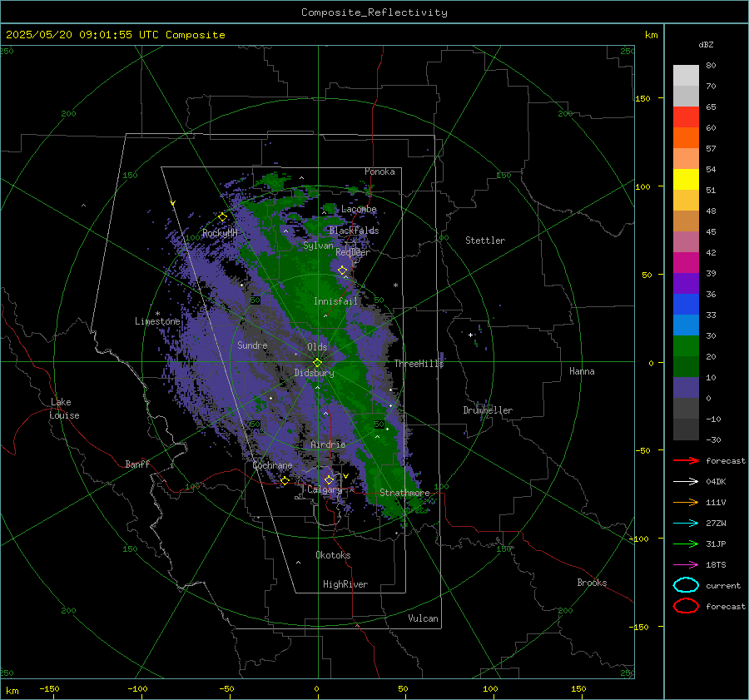
Task: Click the Stettler town label
Action: [485, 241]
